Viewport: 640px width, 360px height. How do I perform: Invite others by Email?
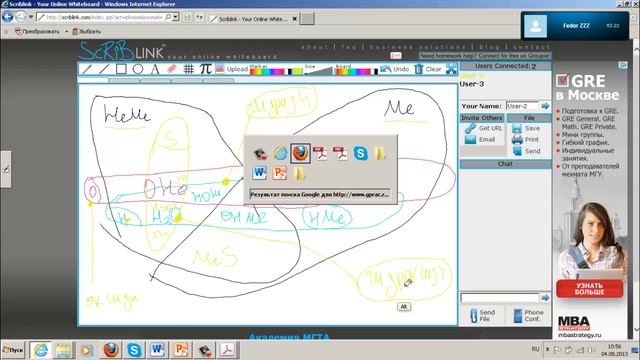pyautogui.click(x=480, y=140)
